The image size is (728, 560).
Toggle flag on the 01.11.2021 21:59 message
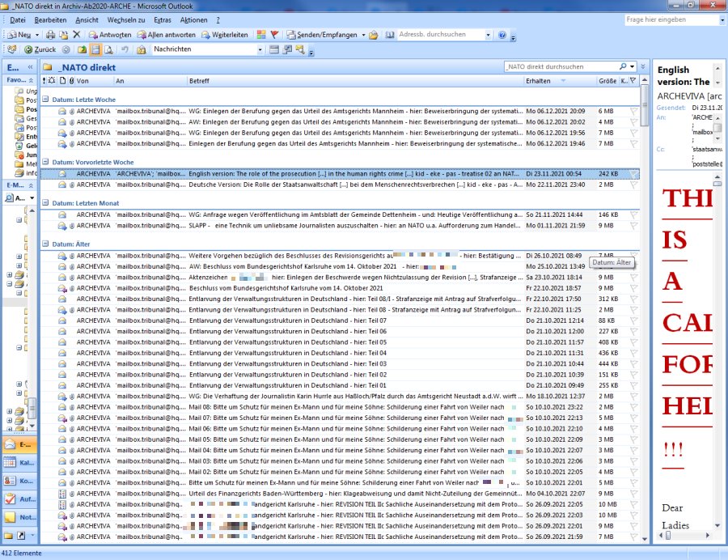coord(633,226)
